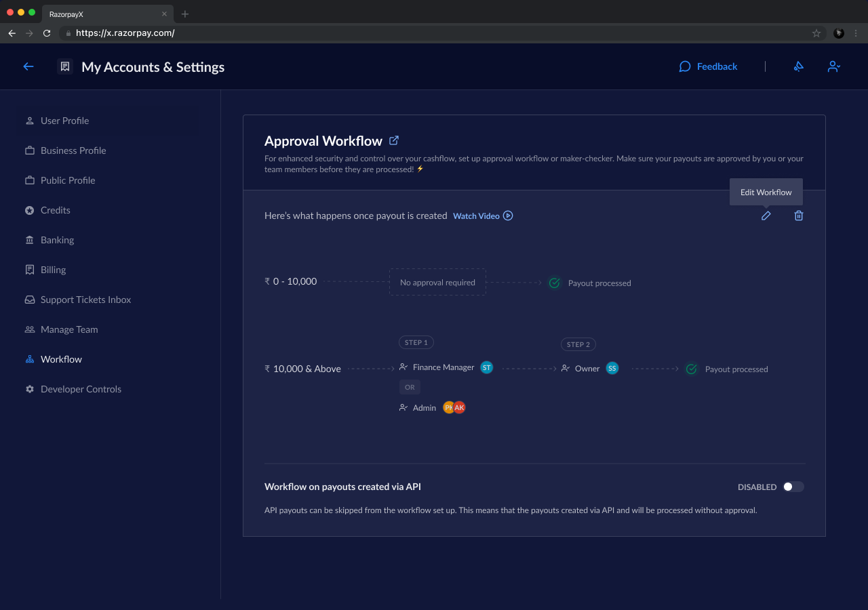Screen dimensions: 868x610
Task: Click the Workflow sidebar icon
Action: click(30, 359)
